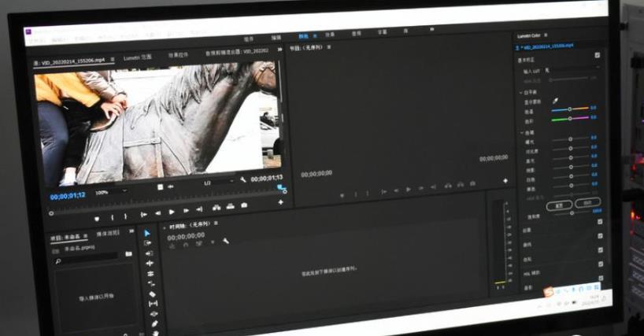Toggle the Basic Correction checkbox
This screenshot has width=644, height=336.
coord(598,55)
